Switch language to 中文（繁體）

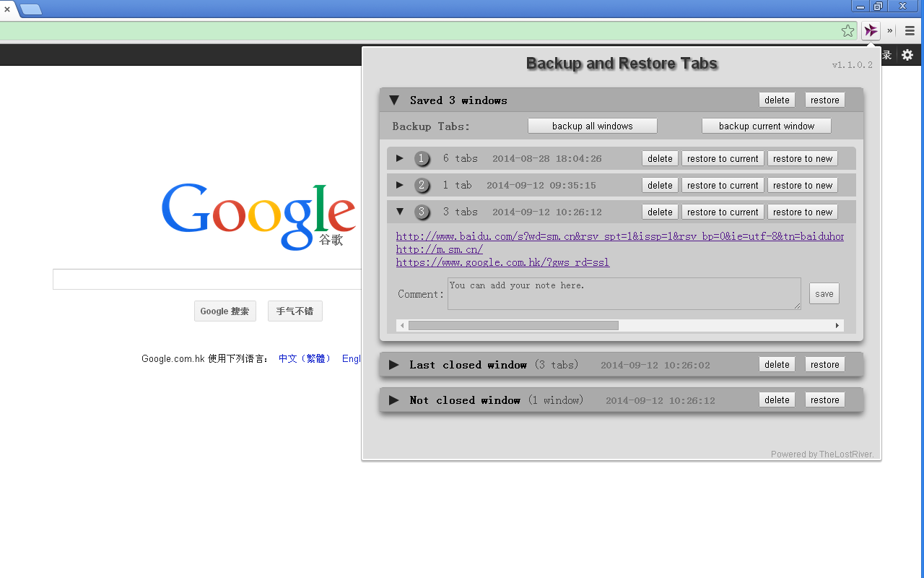(305, 358)
